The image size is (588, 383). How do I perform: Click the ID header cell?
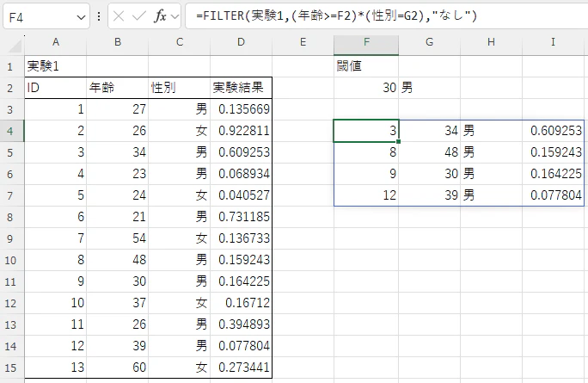click(56, 88)
